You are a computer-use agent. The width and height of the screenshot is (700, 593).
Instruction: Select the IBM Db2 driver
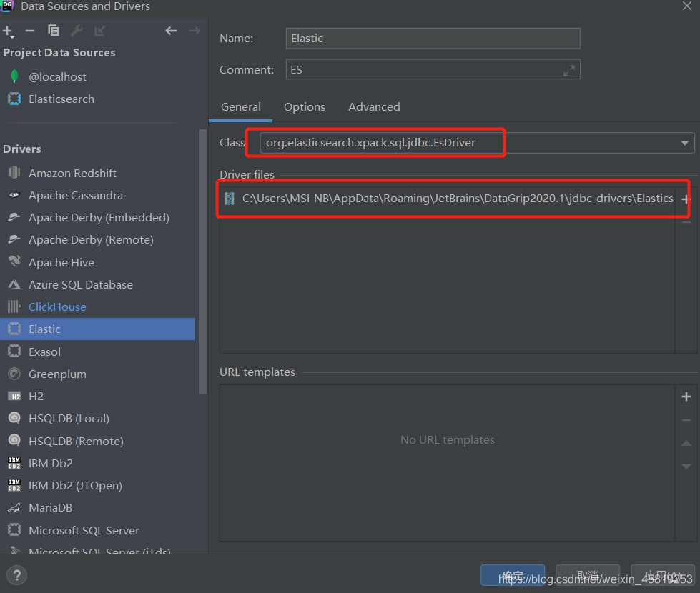click(x=97, y=463)
